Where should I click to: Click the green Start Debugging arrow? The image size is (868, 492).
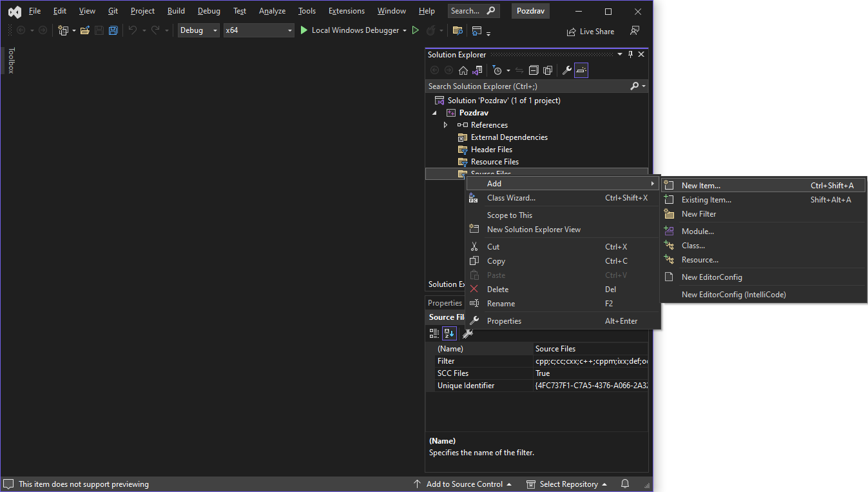click(304, 30)
